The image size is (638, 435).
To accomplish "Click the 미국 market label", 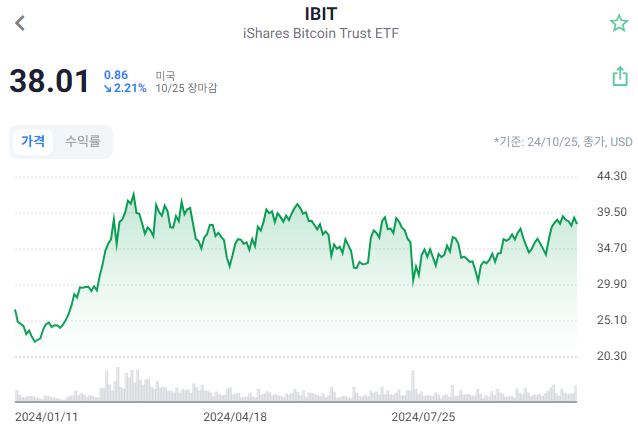I will (x=165, y=75).
